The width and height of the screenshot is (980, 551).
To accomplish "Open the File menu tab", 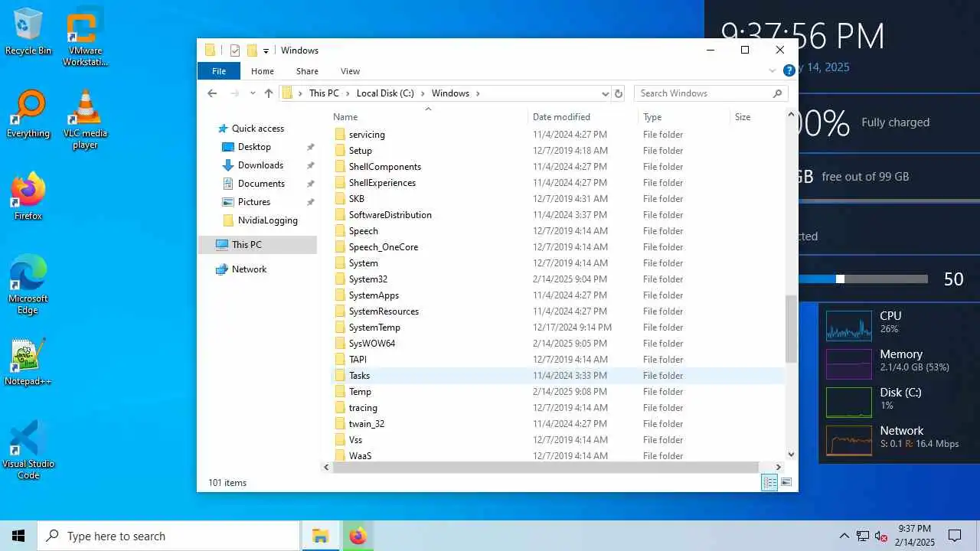I will click(219, 71).
